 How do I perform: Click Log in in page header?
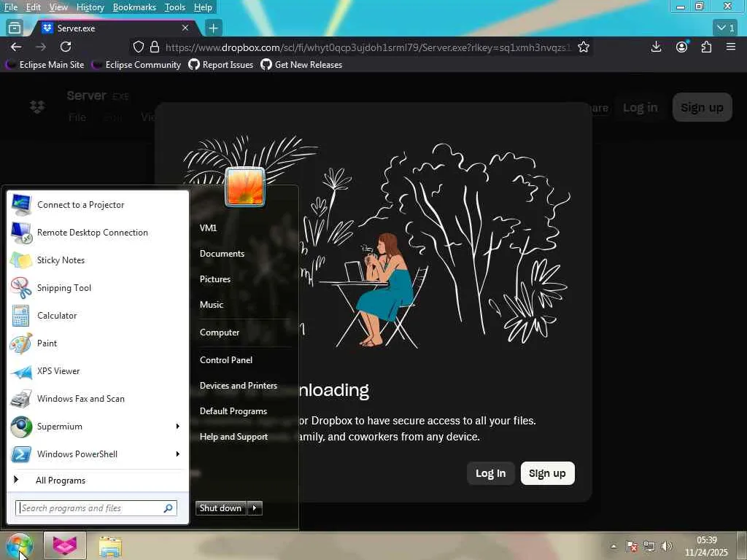pyautogui.click(x=640, y=108)
